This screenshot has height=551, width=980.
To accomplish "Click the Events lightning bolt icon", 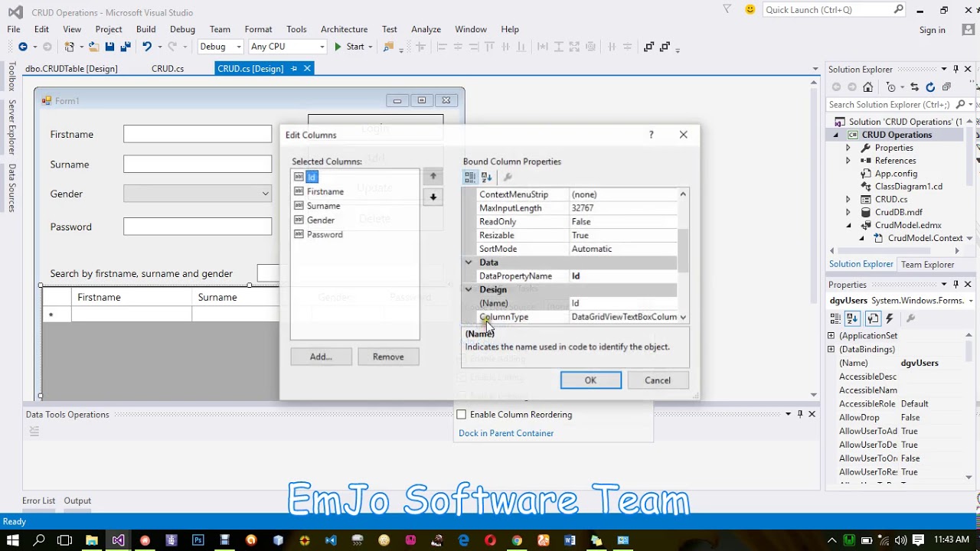I will [890, 318].
